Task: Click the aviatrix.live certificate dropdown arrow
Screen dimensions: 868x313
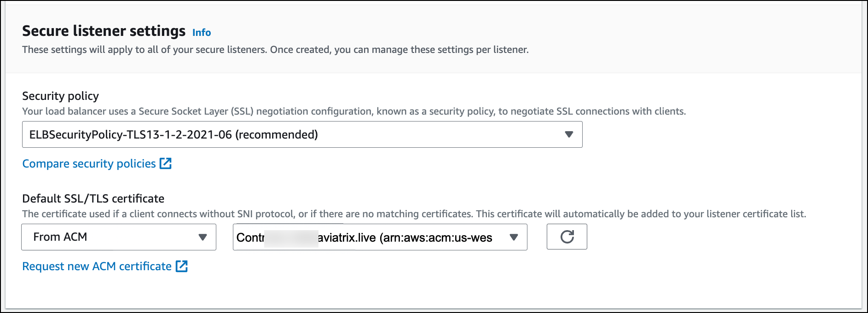Action: pyautogui.click(x=514, y=237)
